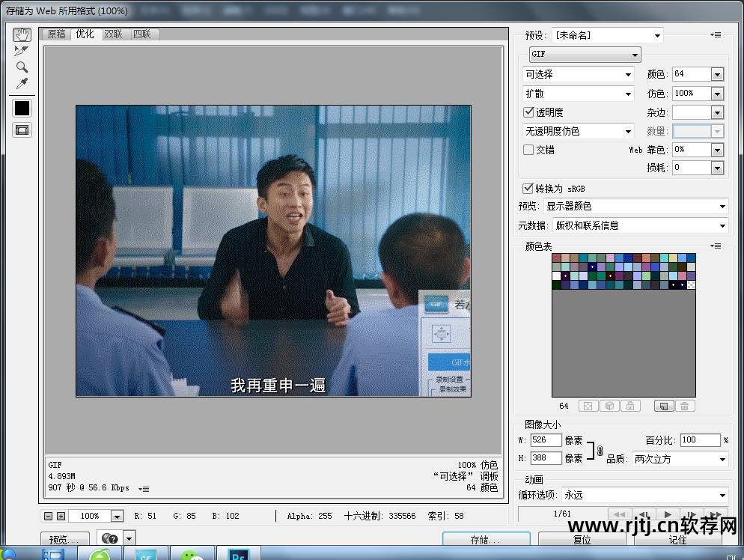Viewport: 744px width, 560px height.
Task: Click the black eyedropper color swatch
Action: point(22,108)
